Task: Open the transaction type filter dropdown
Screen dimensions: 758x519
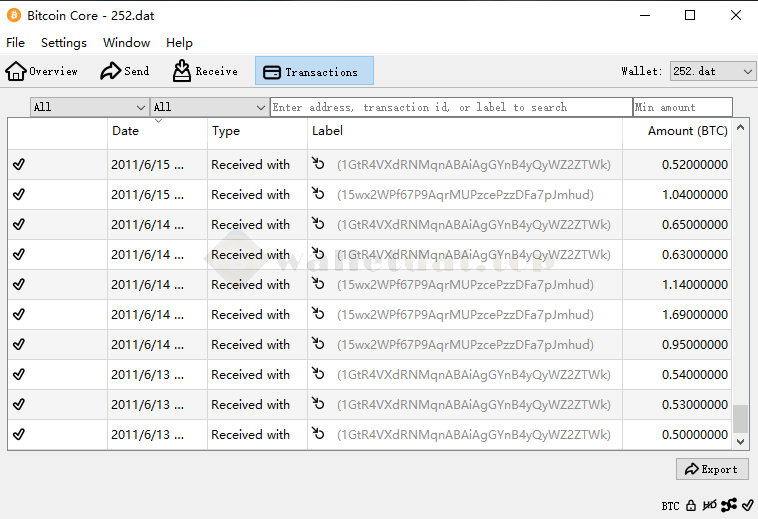Action: click(x=209, y=107)
